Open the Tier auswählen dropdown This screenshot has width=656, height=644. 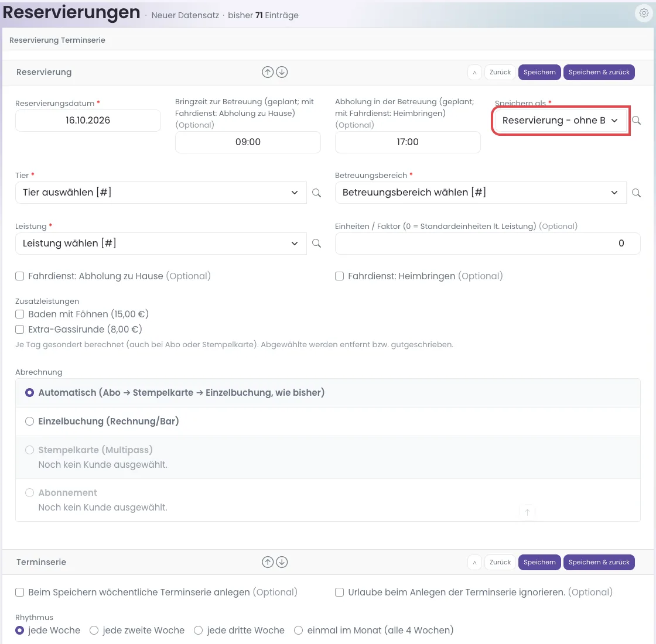161,193
